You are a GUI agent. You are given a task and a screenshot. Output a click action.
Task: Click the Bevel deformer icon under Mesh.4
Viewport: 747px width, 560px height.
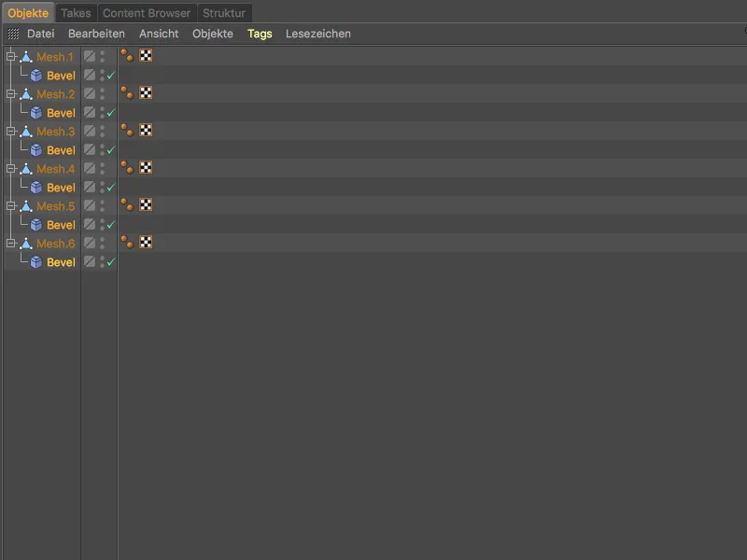point(36,188)
